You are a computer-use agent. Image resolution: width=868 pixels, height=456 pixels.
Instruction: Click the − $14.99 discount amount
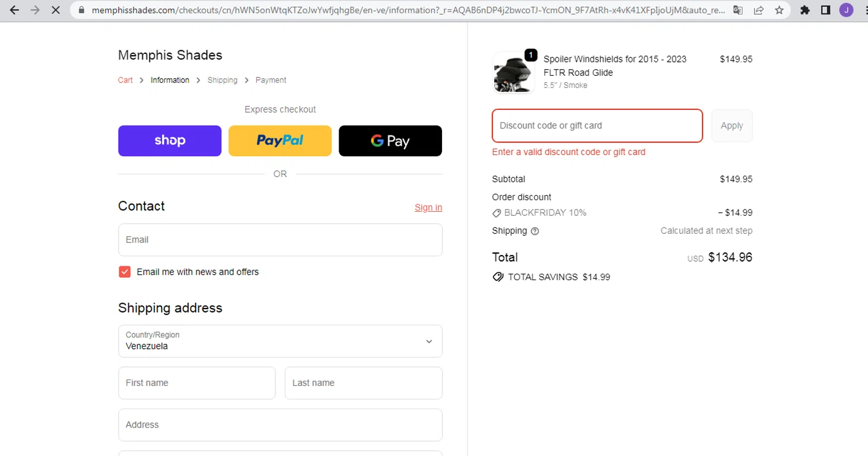[735, 212]
